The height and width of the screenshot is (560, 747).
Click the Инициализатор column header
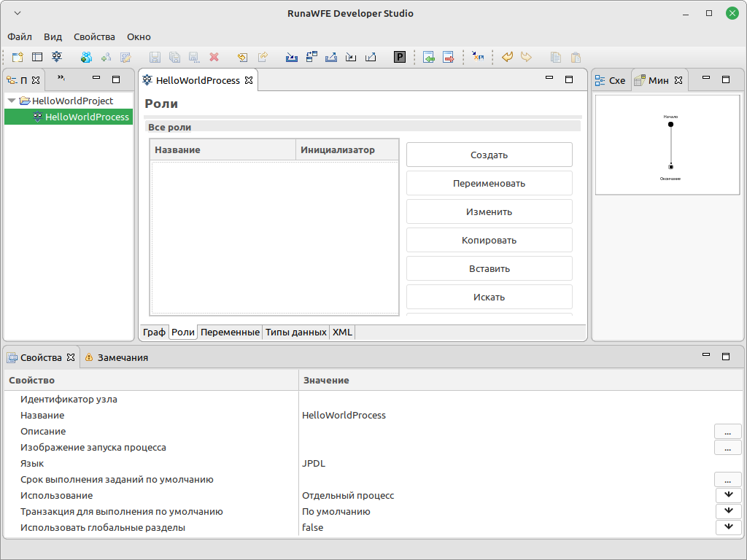[x=347, y=150]
